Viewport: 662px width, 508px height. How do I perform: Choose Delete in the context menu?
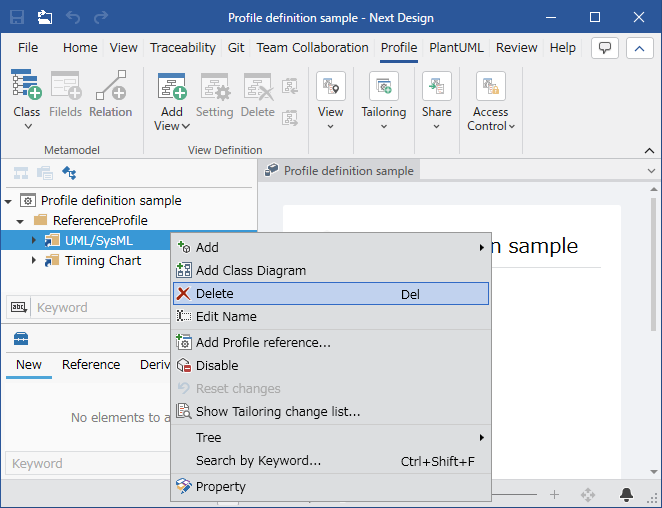point(331,293)
